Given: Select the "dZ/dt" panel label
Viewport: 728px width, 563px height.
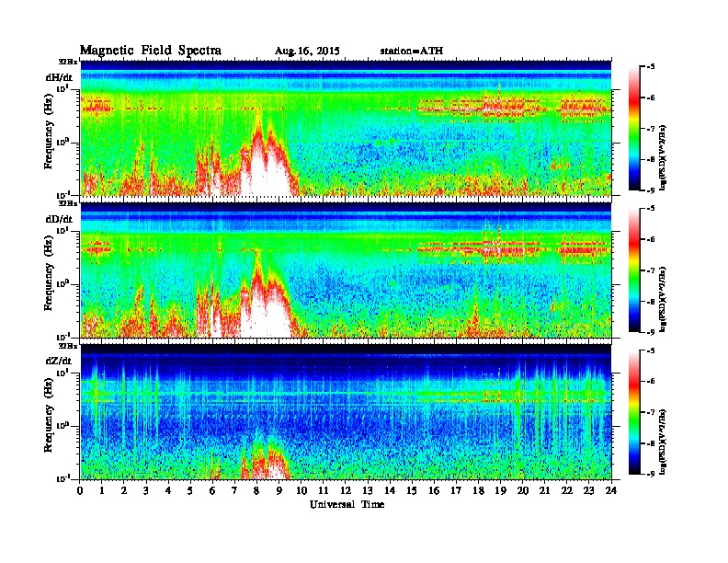Looking at the screenshot, I should point(59,361).
